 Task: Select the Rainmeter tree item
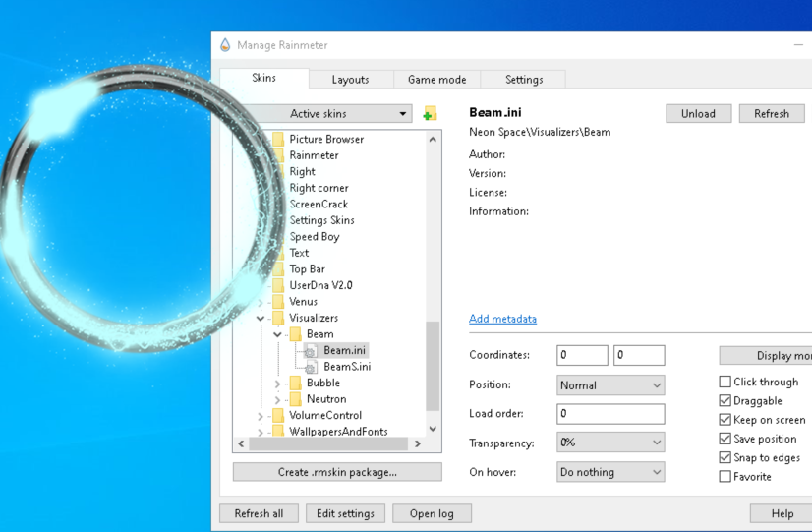(x=314, y=155)
